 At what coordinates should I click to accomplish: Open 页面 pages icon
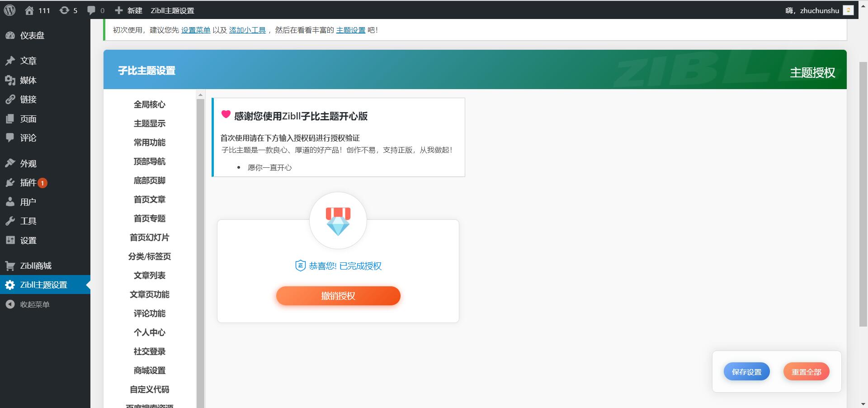(10, 119)
